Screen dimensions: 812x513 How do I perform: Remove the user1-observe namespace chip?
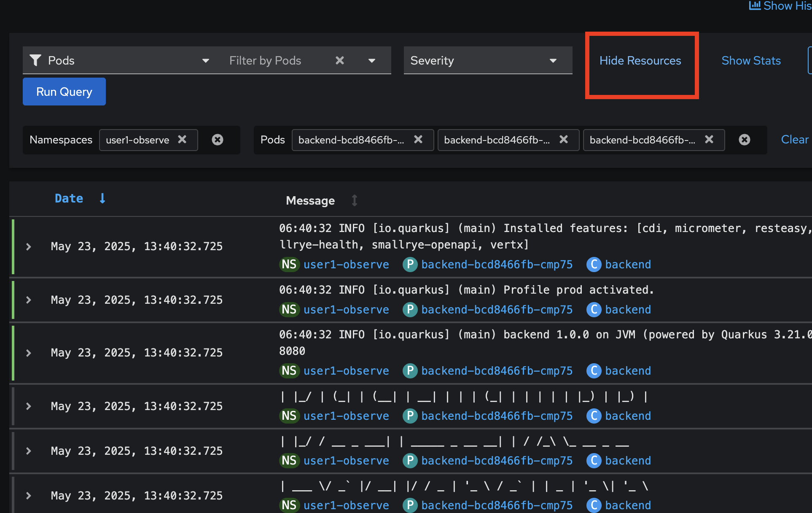(x=182, y=139)
